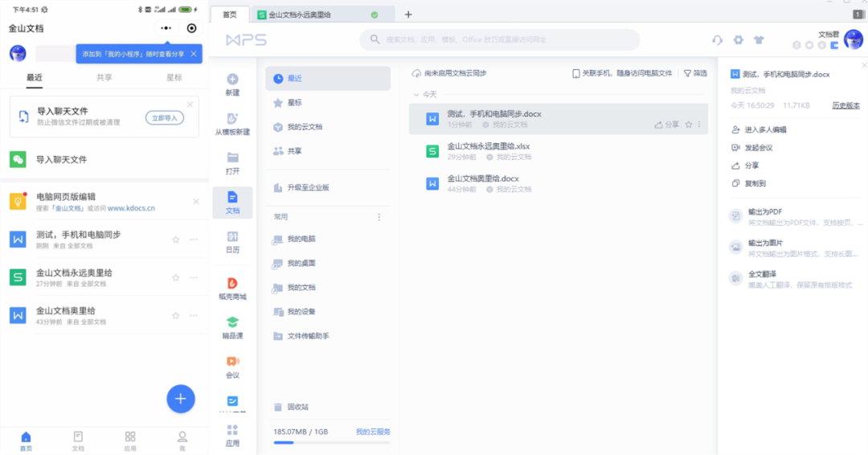Open 金山文档奥里给.docx in WPS file list
Screen dimensions: 868x455
(558, 183)
